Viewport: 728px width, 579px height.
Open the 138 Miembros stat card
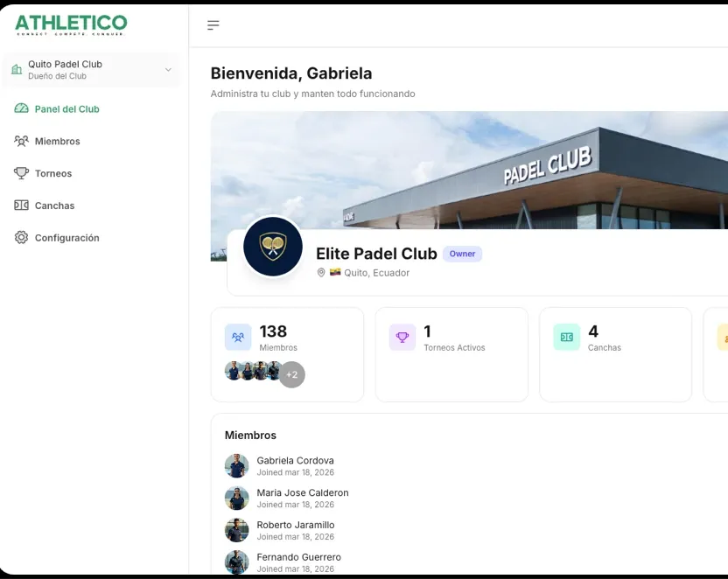coord(287,354)
